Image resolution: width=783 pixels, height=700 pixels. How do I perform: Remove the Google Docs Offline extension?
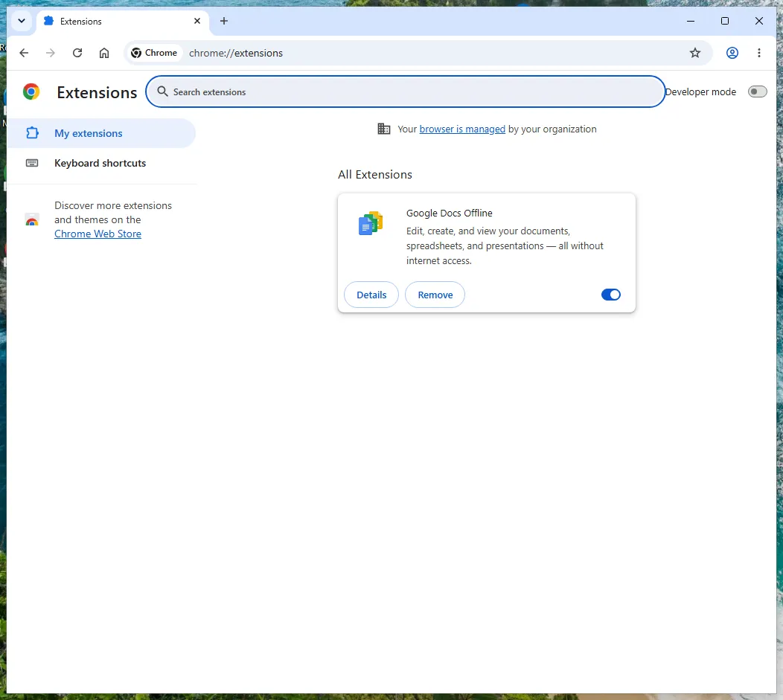(435, 295)
